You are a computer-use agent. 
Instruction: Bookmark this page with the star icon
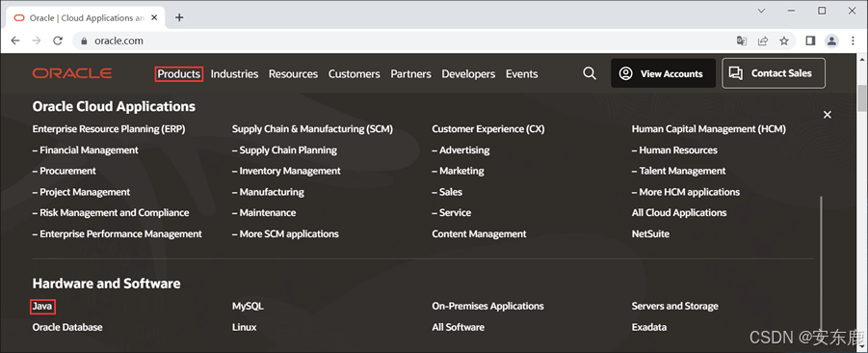tap(784, 41)
